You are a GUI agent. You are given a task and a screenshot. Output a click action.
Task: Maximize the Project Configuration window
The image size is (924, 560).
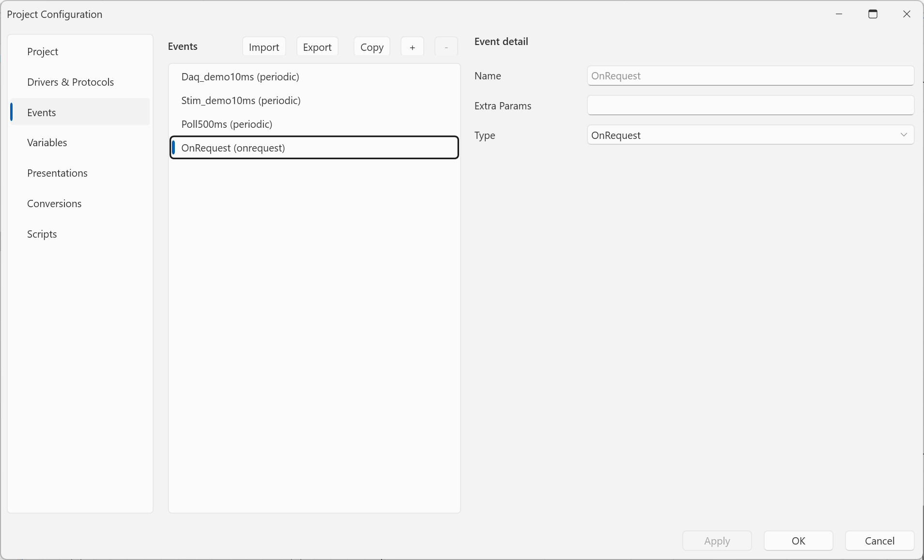point(873,14)
